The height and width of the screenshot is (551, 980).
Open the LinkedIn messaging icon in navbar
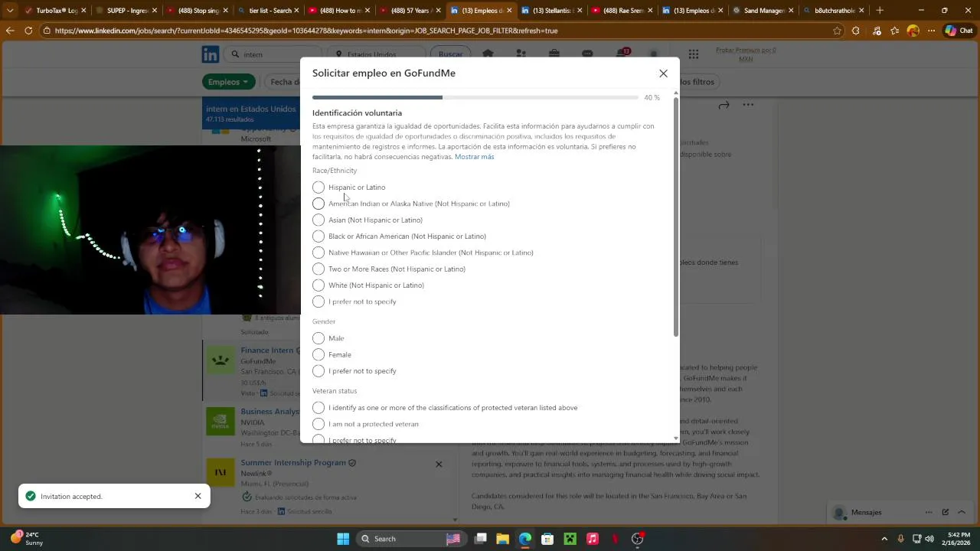pos(587,54)
